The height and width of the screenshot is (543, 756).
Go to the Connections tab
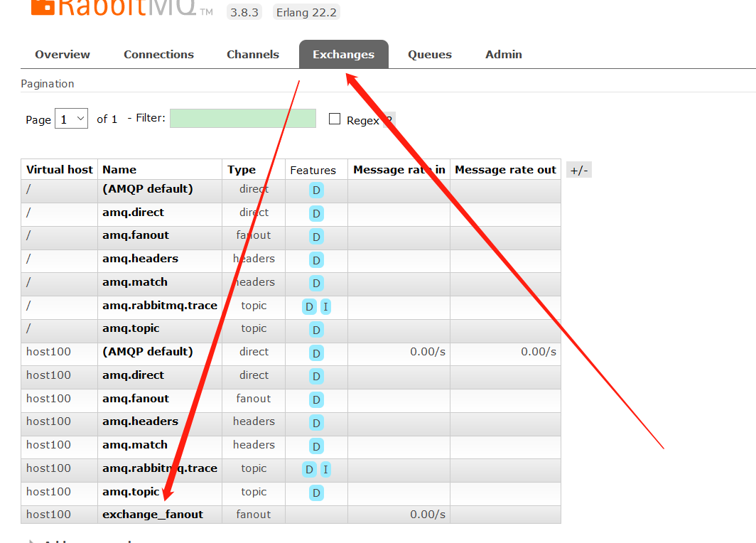tap(158, 55)
